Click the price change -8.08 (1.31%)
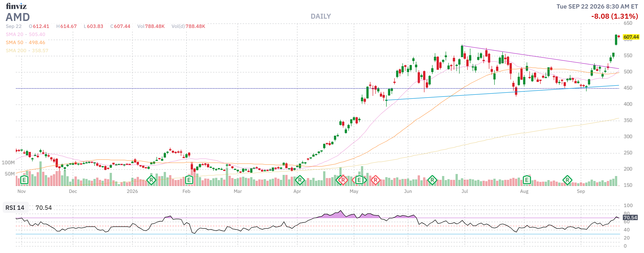Viewport: 644px width, 253px height. pyautogui.click(x=615, y=16)
